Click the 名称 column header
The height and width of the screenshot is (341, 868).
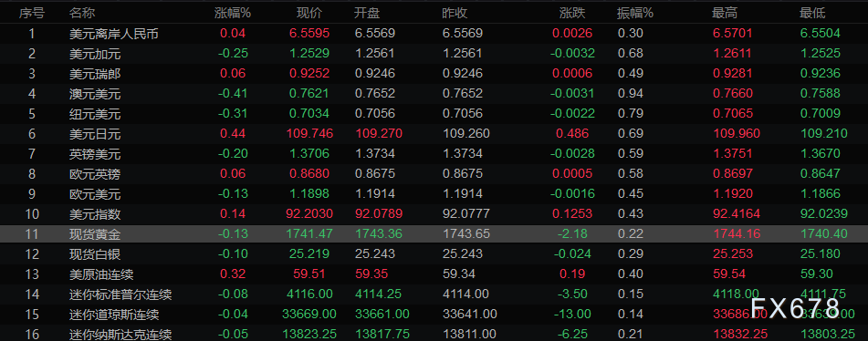82,13
